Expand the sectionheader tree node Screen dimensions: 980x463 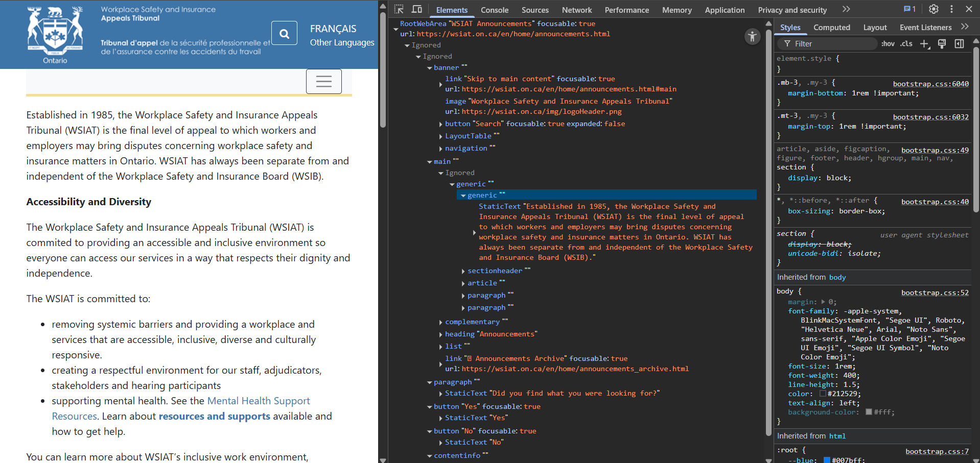pyautogui.click(x=463, y=271)
